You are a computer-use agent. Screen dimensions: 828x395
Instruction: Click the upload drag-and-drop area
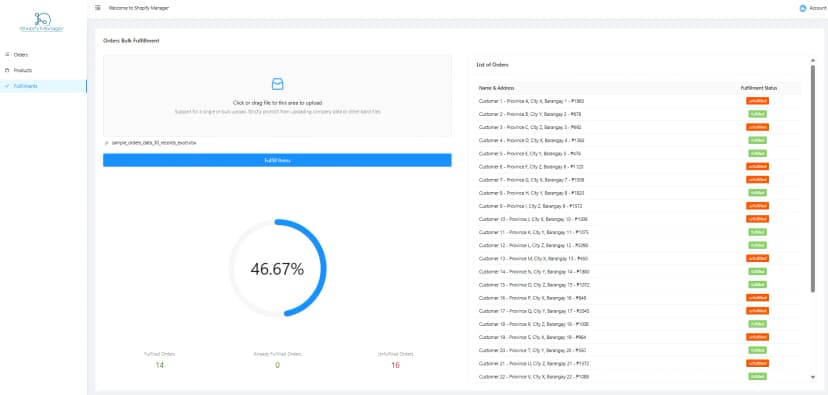tap(277, 96)
